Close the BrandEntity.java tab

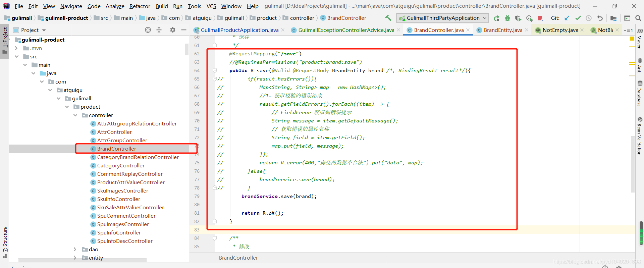[527, 30]
